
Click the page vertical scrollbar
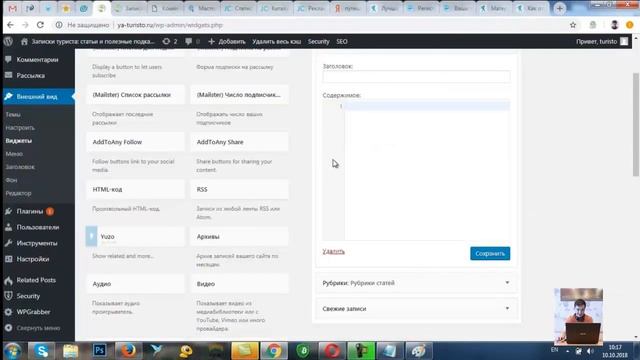[x=636, y=124]
